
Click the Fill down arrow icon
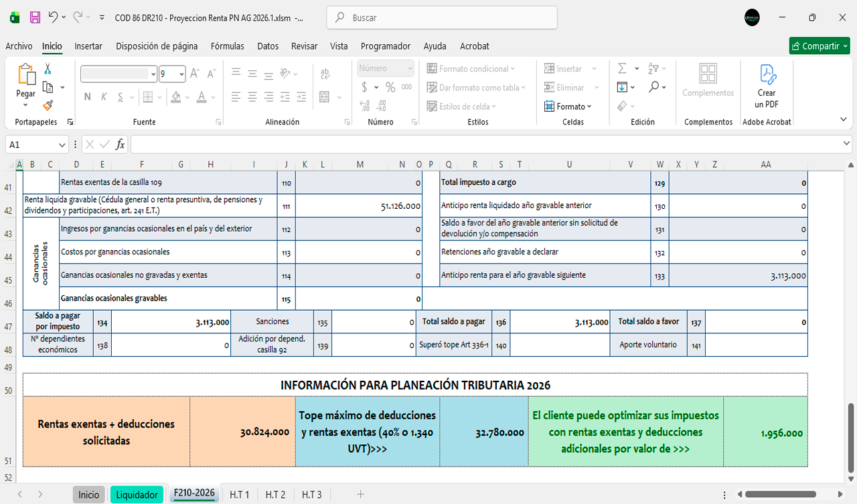click(x=622, y=87)
